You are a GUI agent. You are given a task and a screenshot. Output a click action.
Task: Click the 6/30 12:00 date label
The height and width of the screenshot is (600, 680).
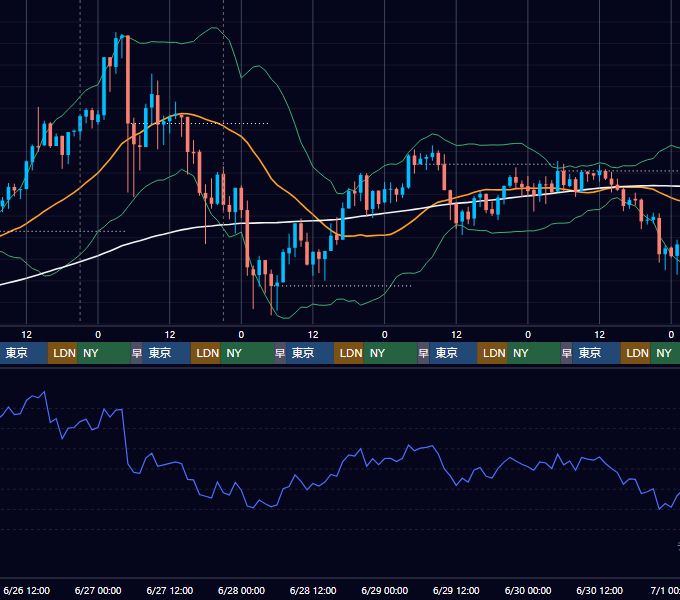599,590
